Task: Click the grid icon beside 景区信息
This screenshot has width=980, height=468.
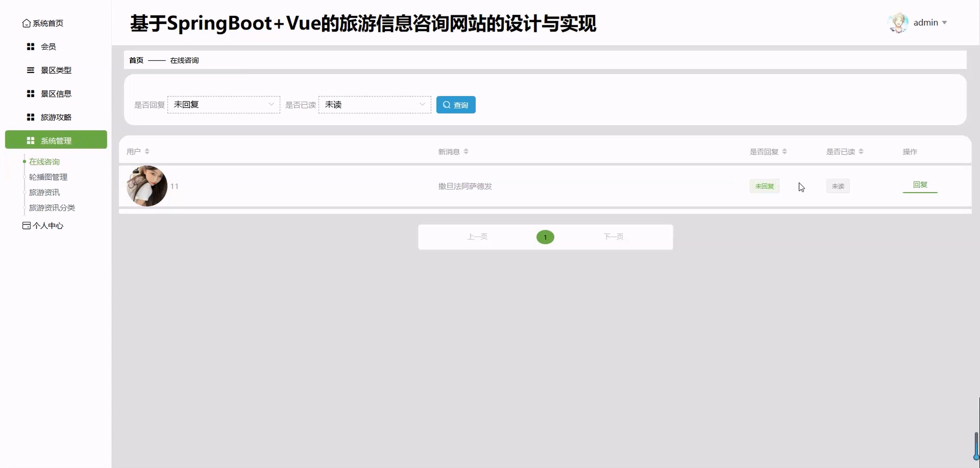Action: click(30, 94)
